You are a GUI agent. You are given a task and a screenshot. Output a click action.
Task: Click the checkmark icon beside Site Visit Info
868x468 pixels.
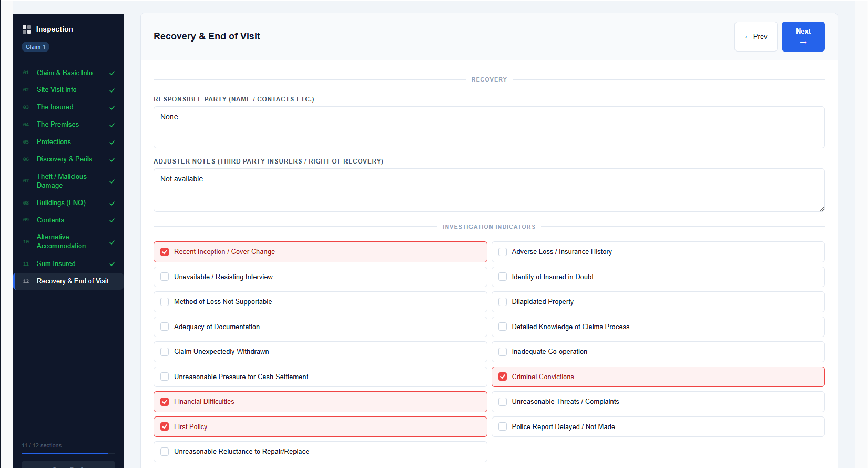pos(112,90)
